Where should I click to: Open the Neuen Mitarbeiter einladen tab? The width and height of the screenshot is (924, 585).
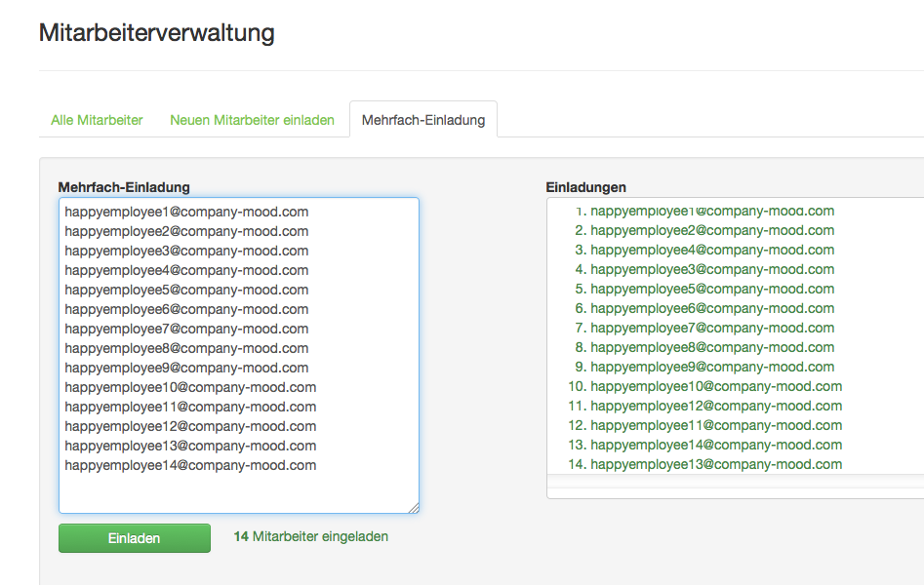(x=252, y=120)
